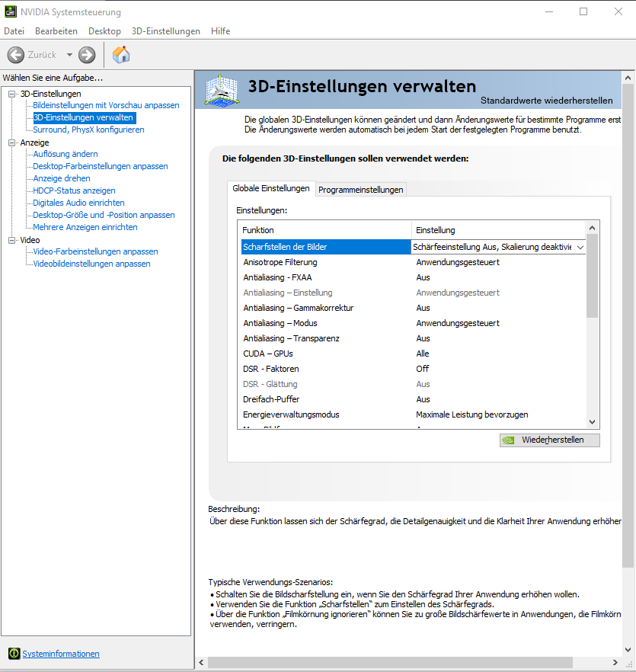Viewport: 636px width, 672px height.
Task: Select the Globale Einstellungen tab
Action: coord(271,188)
